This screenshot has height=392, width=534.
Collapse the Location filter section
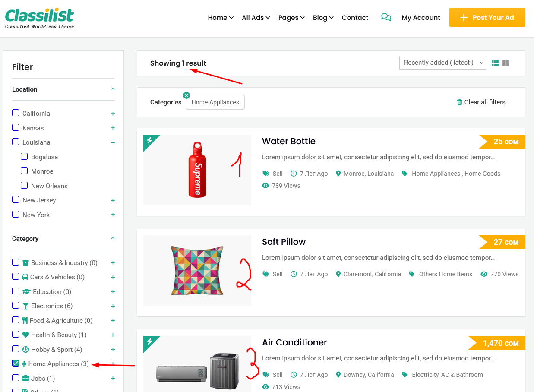[113, 89]
